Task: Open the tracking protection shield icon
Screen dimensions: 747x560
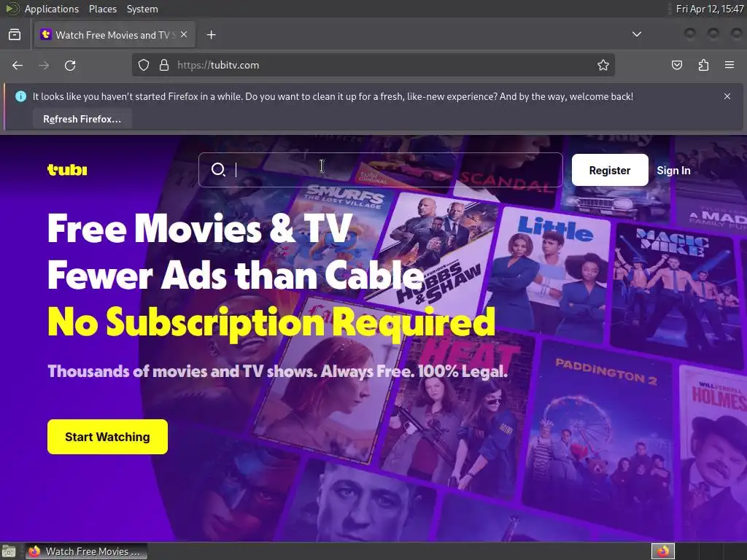Action: point(144,65)
